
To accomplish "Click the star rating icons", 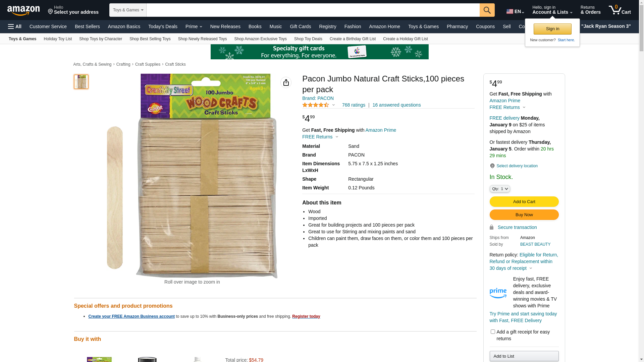I will (x=316, y=105).
